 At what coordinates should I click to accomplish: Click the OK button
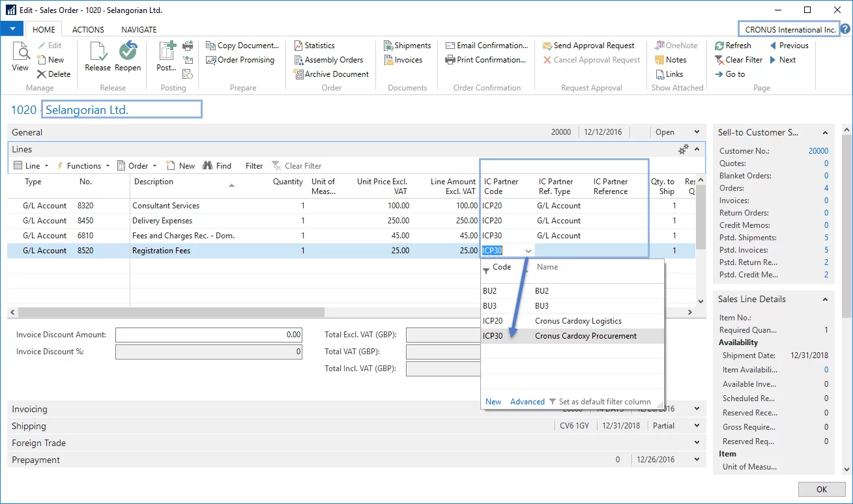[x=821, y=489]
